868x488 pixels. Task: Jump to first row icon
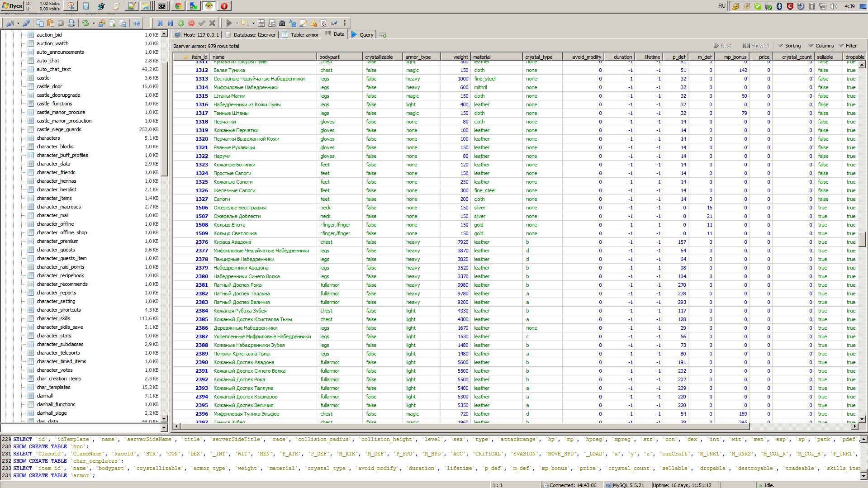coord(160,23)
